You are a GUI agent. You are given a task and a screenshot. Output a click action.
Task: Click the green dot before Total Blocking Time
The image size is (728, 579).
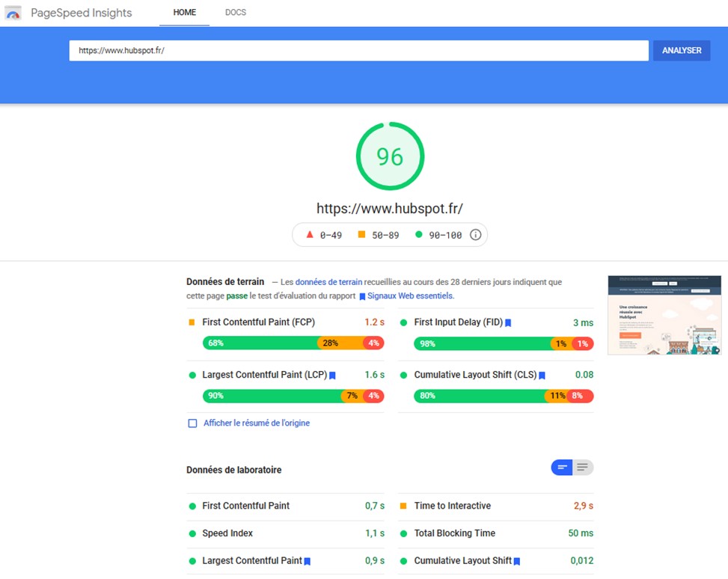click(x=403, y=533)
